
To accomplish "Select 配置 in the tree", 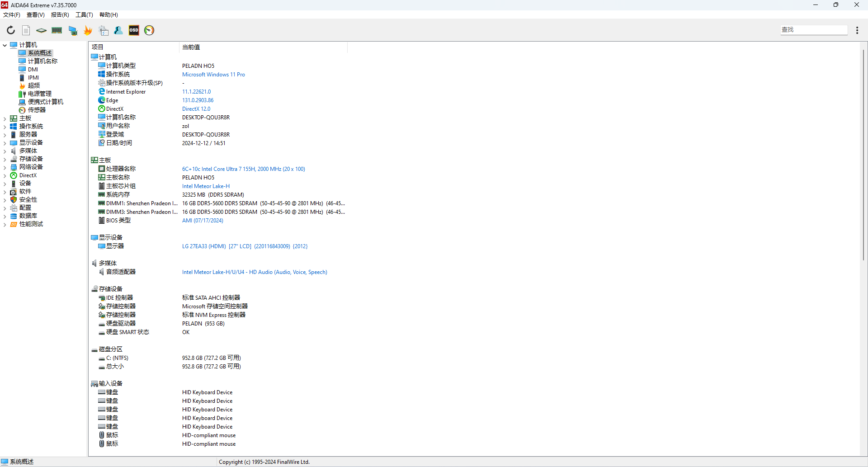I will 25,208.
